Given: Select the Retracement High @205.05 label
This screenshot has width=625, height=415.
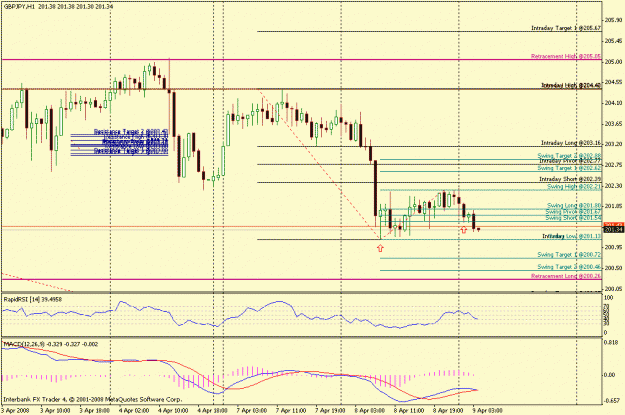Looking at the screenshot, I should point(566,57).
